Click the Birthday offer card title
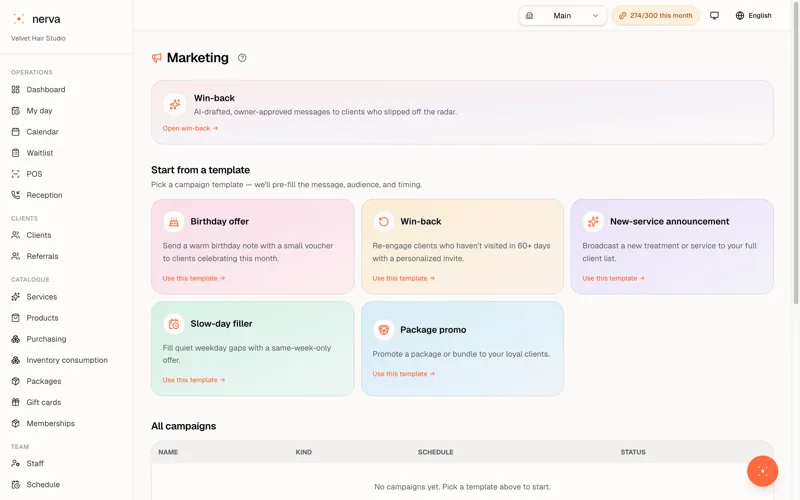Image resolution: width=800 pixels, height=500 pixels. 219,221
